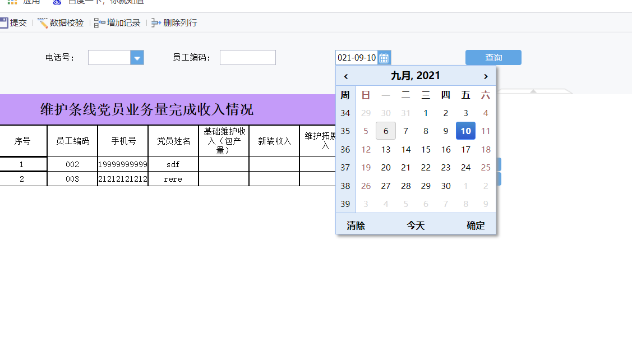Image resolution: width=632 pixels, height=364 pixels.
Task: Click the 删除列行 delete row icon
Action: tap(156, 23)
